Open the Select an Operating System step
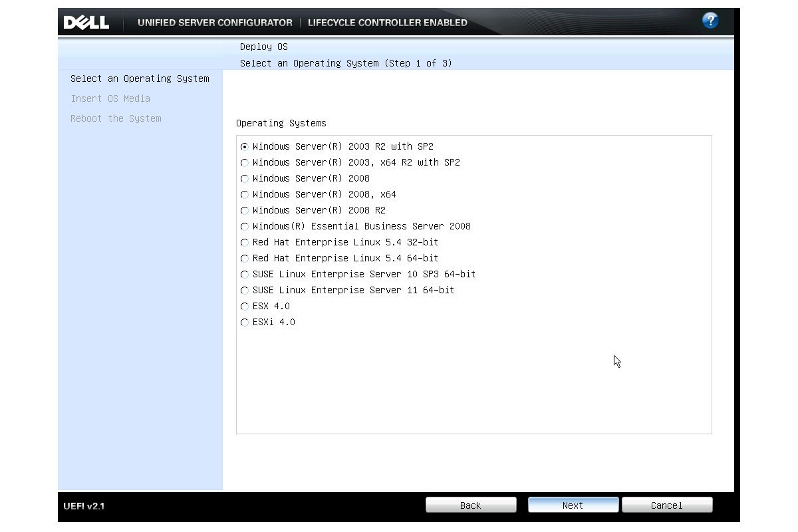 (x=140, y=78)
